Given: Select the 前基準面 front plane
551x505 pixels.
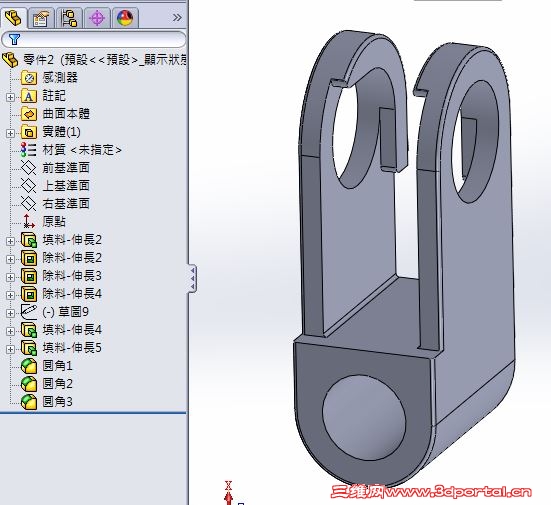Looking at the screenshot, I should pos(66,168).
